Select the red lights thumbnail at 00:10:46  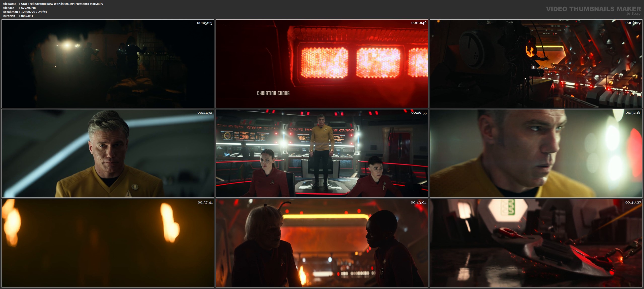tap(322, 63)
